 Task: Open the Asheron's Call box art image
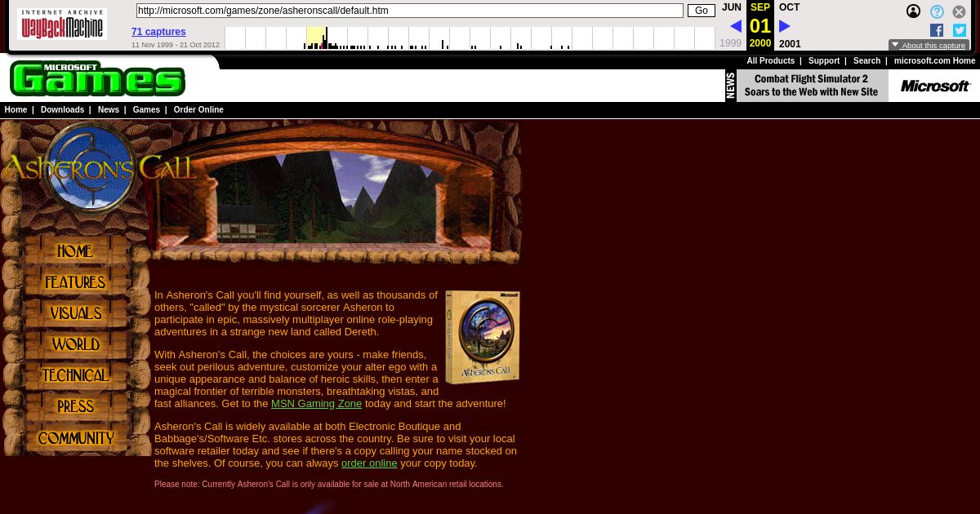point(483,337)
